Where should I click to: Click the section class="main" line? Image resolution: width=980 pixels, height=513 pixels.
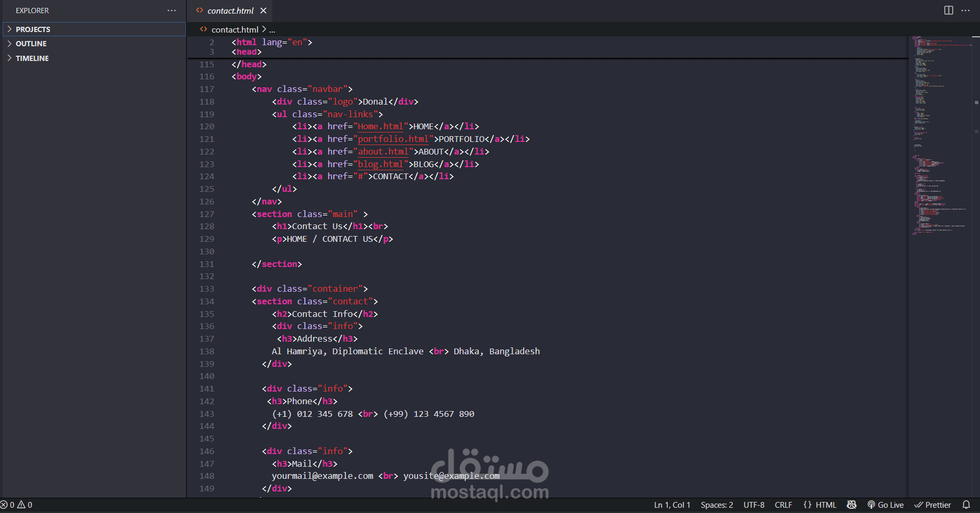click(x=310, y=214)
